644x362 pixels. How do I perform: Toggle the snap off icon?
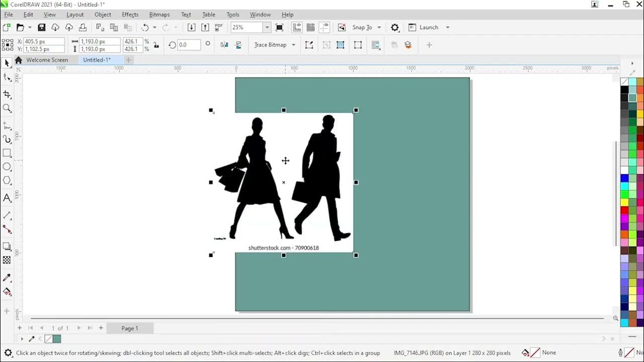(342, 28)
